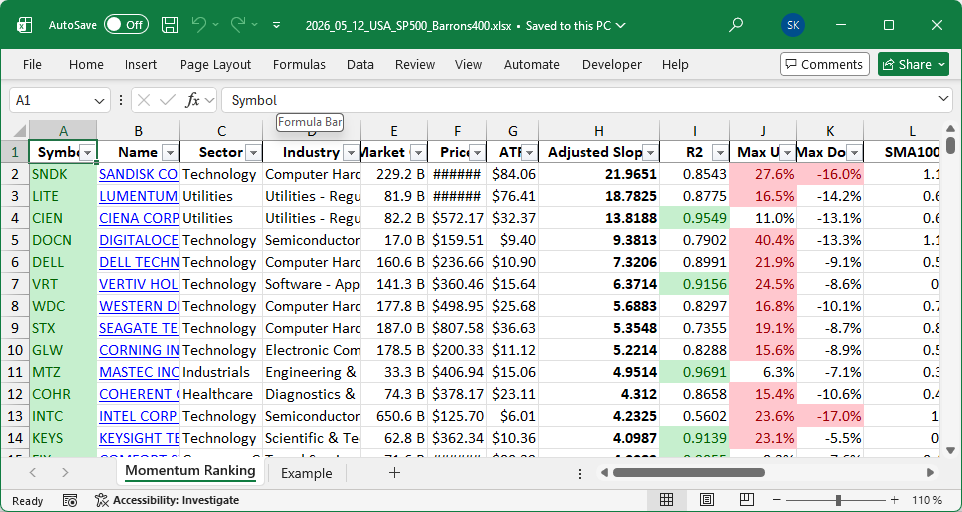Click the Save disk icon
The image size is (962, 512).
click(170, 25)
